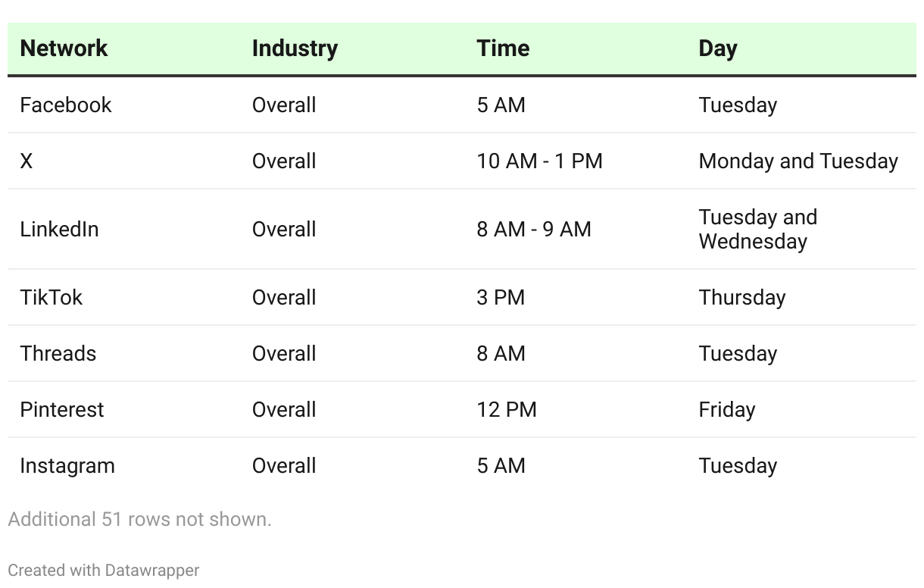Select the Instagram network cell
This screenshot has width=924, height=588.
coord(67,465)
